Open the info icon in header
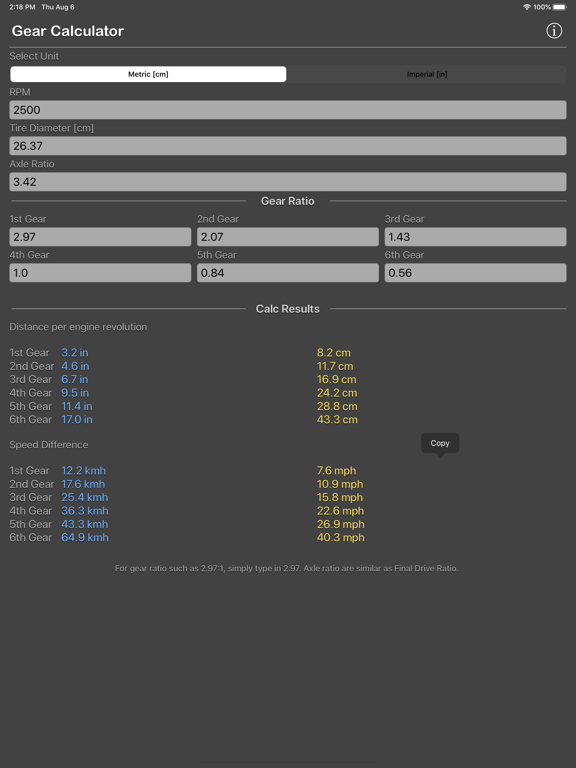Image resolution: width=576 pixels, height=768 pixels. tap(554, 31)
